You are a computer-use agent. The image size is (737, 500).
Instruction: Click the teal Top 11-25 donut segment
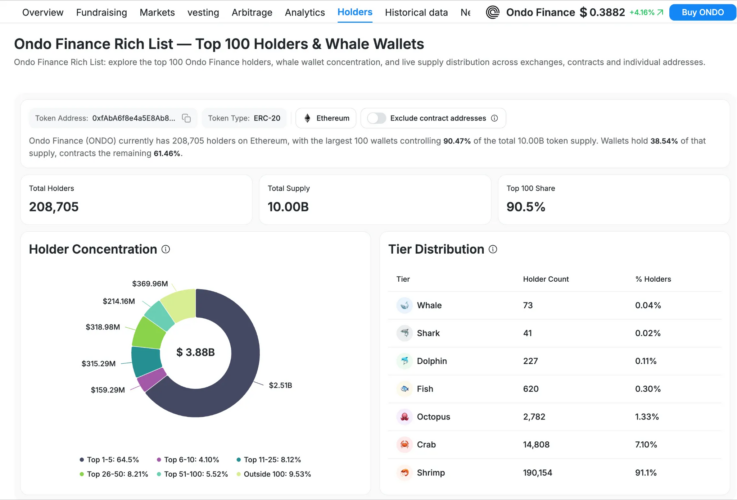coord(146,361)
